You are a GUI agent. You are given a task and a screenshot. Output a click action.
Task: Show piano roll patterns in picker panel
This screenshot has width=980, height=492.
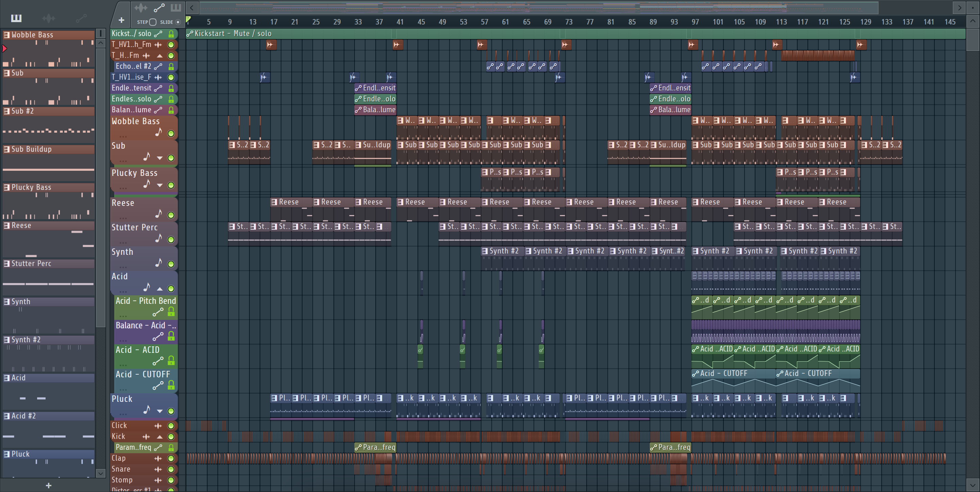click(x=16, y=18)
